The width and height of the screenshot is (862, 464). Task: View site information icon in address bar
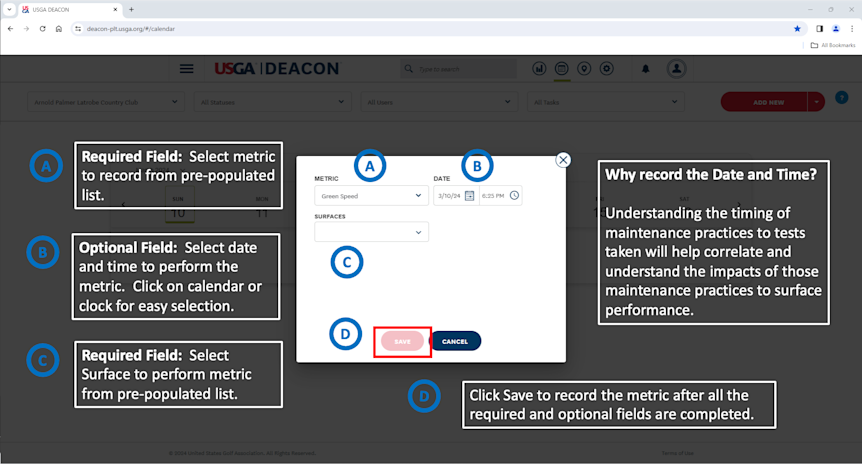pyautogui.click(x=78, y=29)
